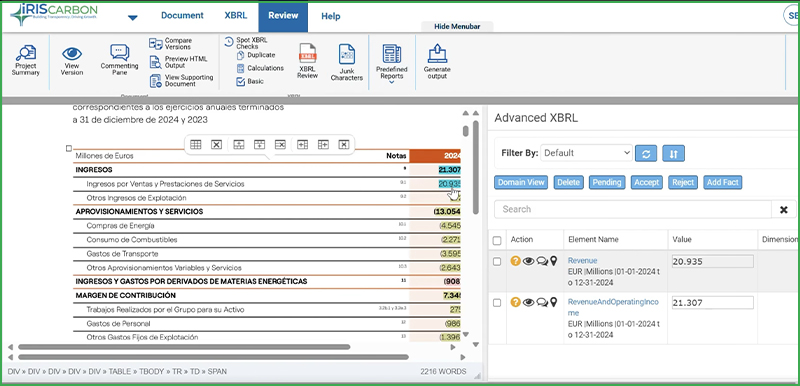Click the 21.307 value field
Image resolution: width=800 pixels, height=386 pixels.
713,303
